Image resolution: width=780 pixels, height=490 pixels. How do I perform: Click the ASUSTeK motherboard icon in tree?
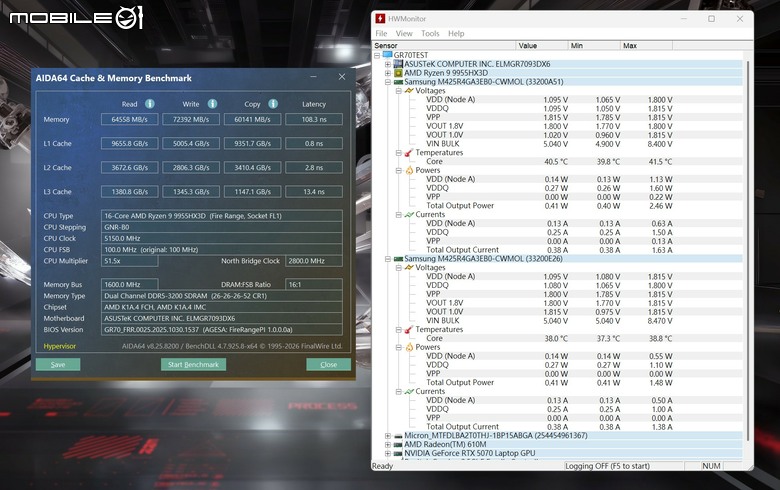coord(398,64)
